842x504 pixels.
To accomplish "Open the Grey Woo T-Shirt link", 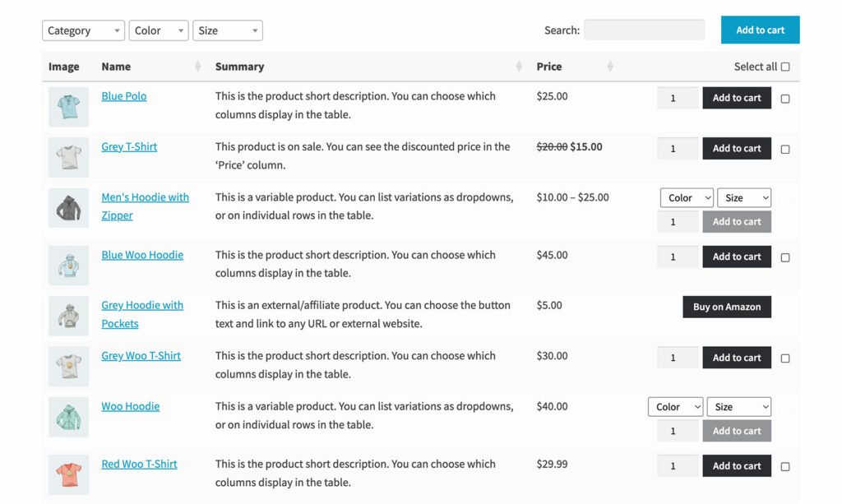I will pos(141,356).
